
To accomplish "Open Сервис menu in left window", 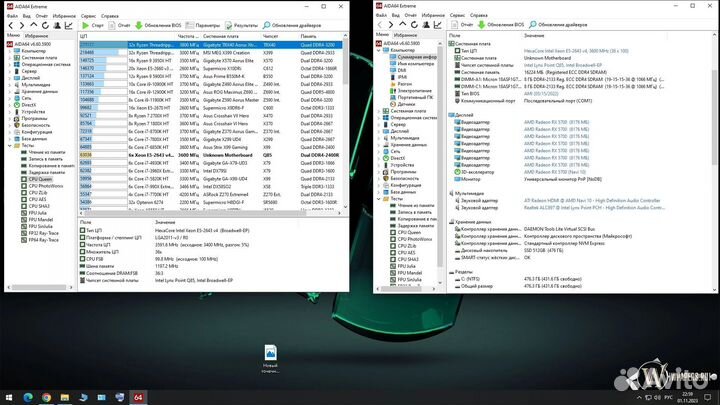I will click(x=88, y=16).
